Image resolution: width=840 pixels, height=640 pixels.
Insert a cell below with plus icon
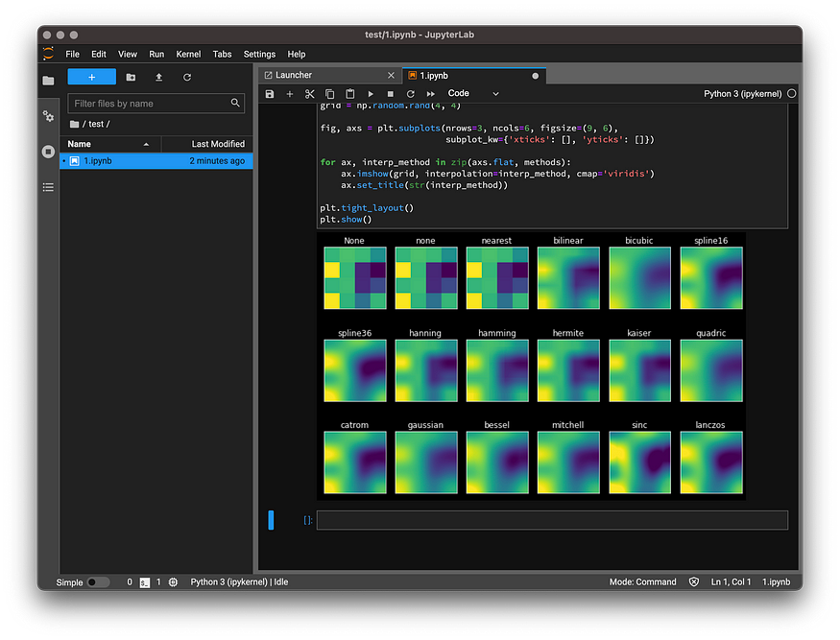[x=290, y=94]
